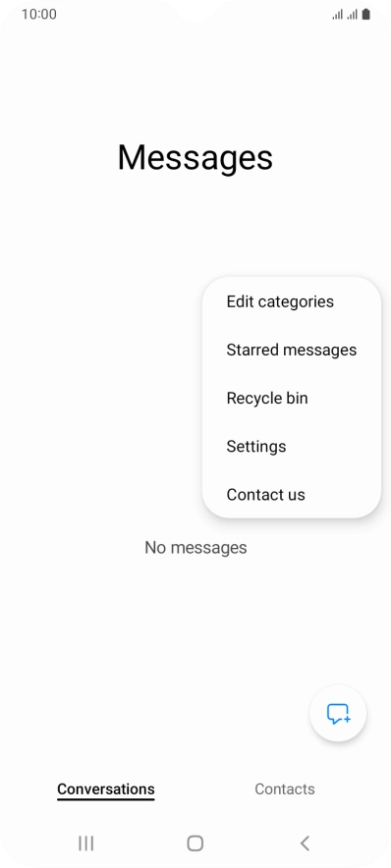Tap the Android back navigation arrow
The height and width of the screenshot is (868, 391).
305,843
